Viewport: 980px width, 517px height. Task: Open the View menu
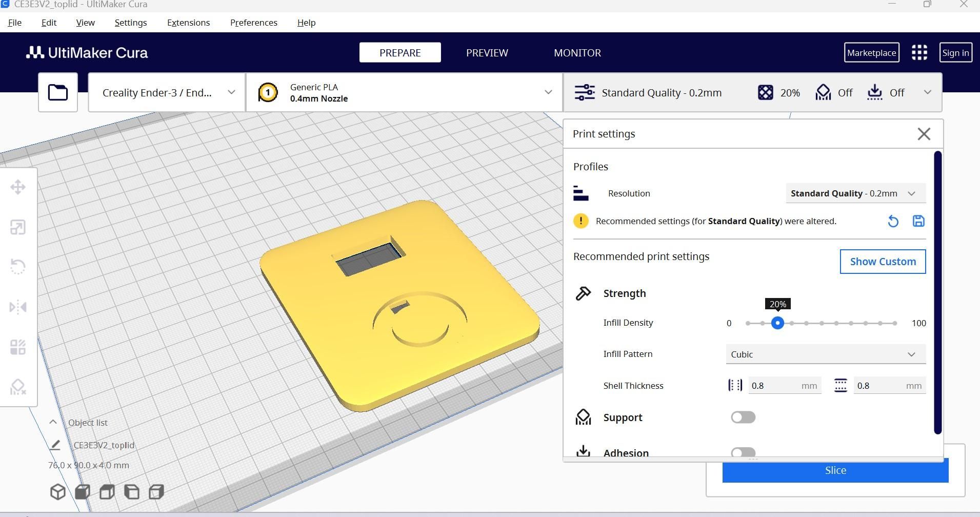[x=85, y=23]
